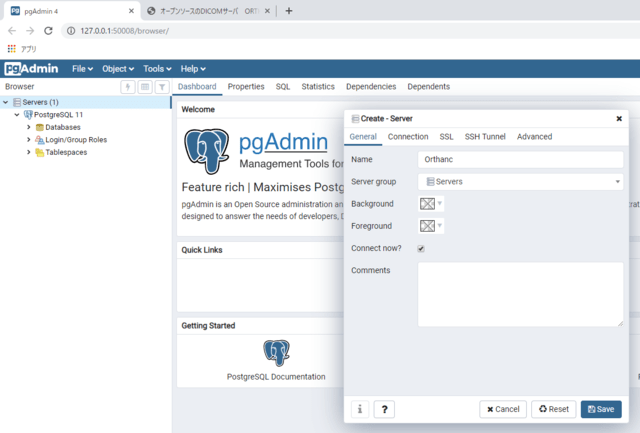Viewport: 640px width, 433px height.
Task: Switch to the Connection tab
Action: click(x=408, y=137)
